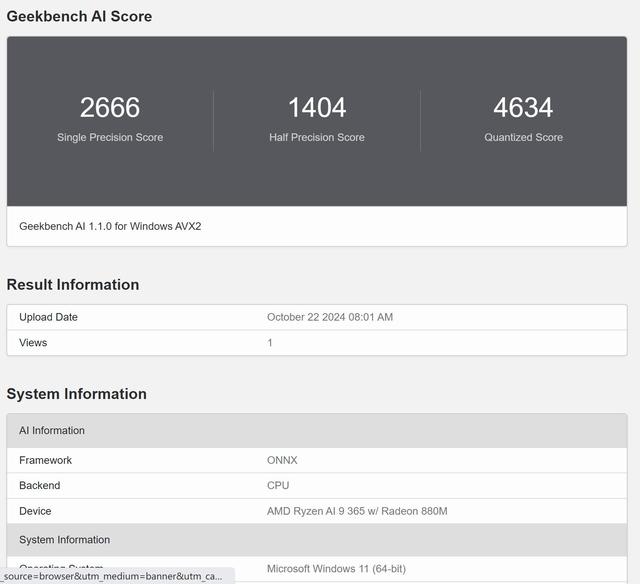Click the Single Precision Score label
The height and width of the screenshot is (584, 640).
(110, 137)
